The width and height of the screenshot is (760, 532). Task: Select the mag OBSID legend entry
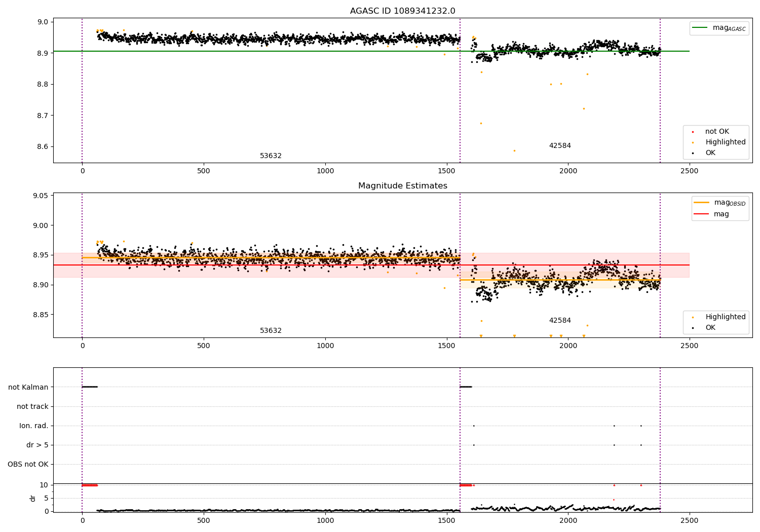click(x=720, y=203)
